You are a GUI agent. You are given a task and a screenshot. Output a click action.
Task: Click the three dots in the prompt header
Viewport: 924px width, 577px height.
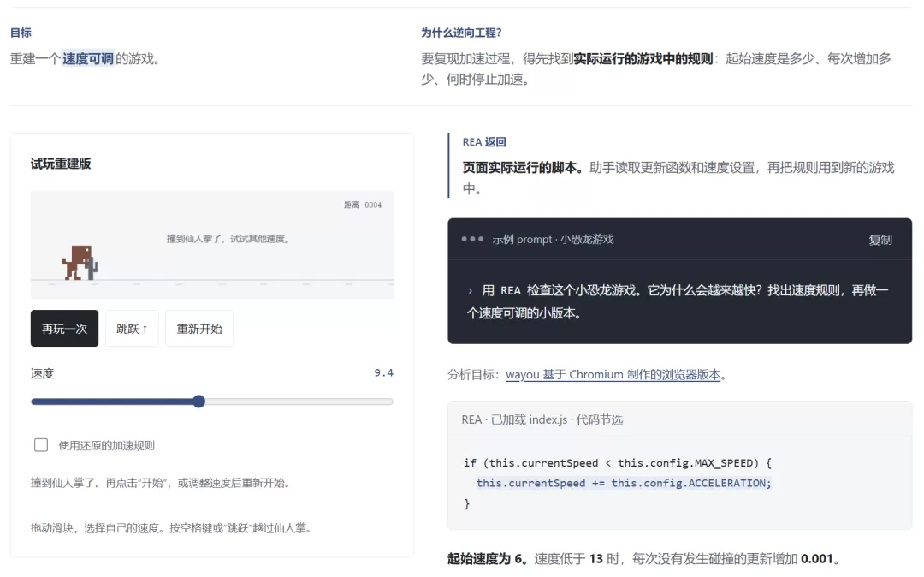pyautogui.click(x=472, y=239)
